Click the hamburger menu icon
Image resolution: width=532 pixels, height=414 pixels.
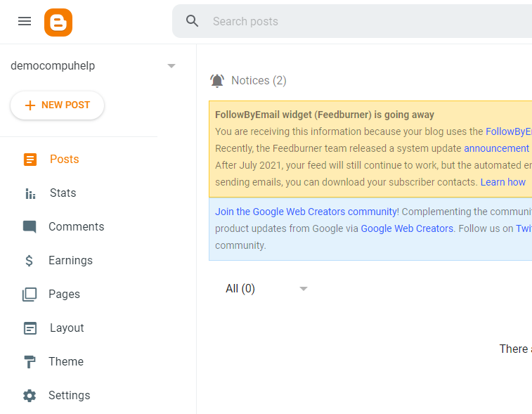(25, 21)
